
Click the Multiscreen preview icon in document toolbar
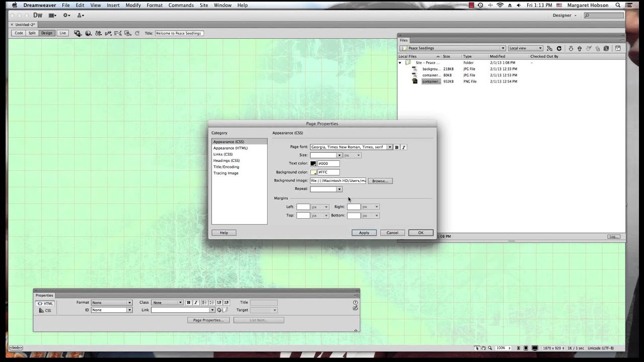77,33
